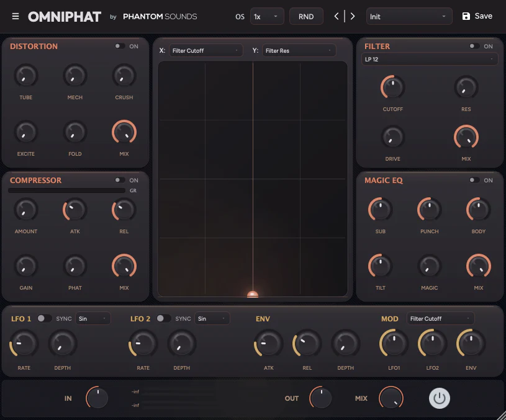
Task: Click the RND randomize button
Action: tap(306, 17)
